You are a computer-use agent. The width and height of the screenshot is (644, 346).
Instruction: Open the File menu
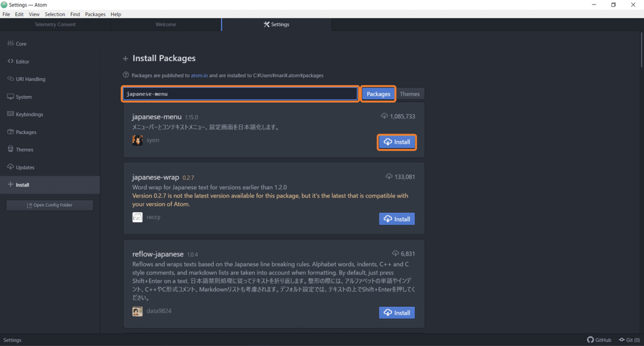click(x=6, y=14)
